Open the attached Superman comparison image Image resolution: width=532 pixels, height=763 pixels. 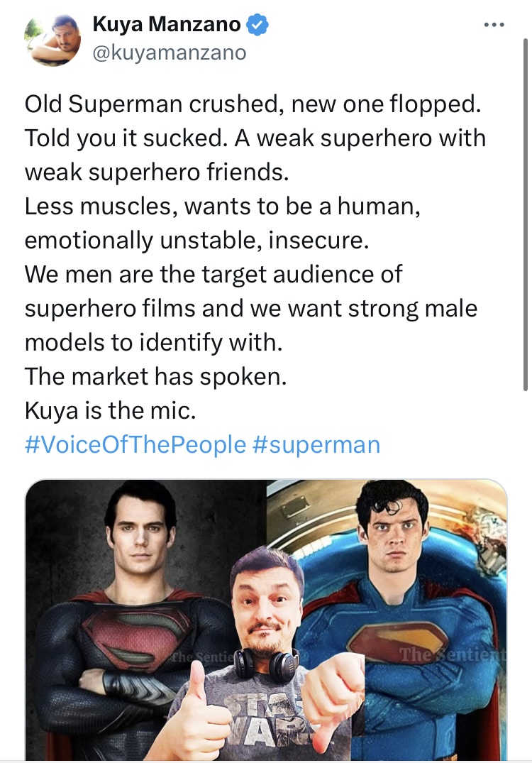pos(266,620)
